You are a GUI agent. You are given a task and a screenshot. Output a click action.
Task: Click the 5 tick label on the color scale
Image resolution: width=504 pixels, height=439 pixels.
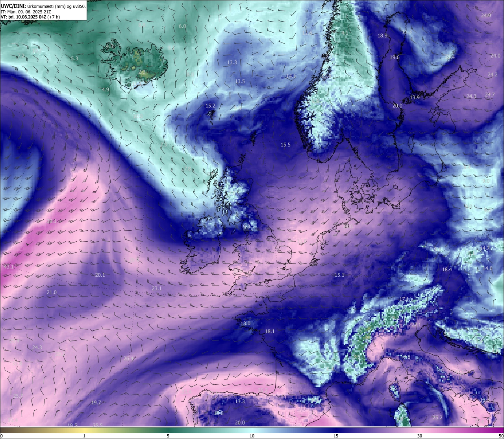tap(168, 436)
